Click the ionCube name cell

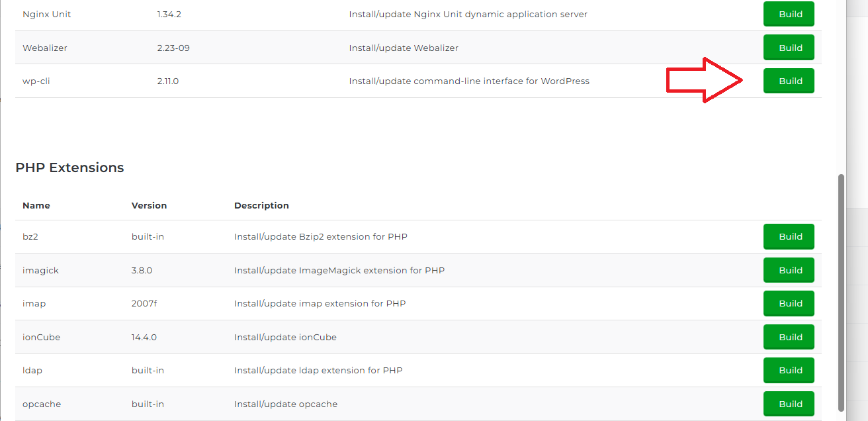coord(41,337)
